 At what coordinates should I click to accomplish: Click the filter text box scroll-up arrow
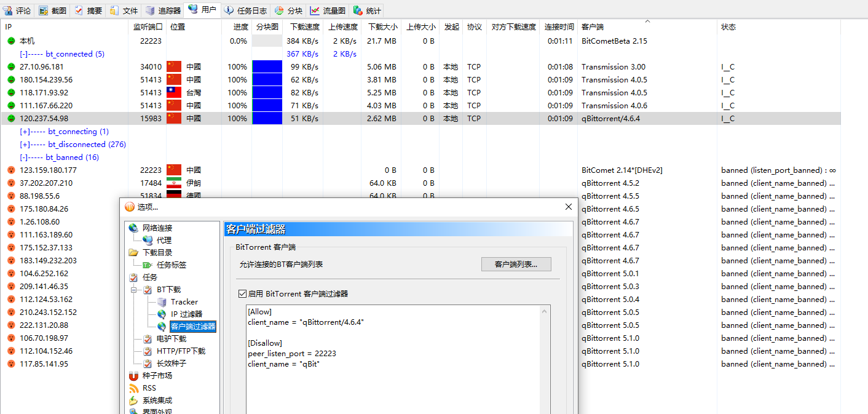point(545,312)
